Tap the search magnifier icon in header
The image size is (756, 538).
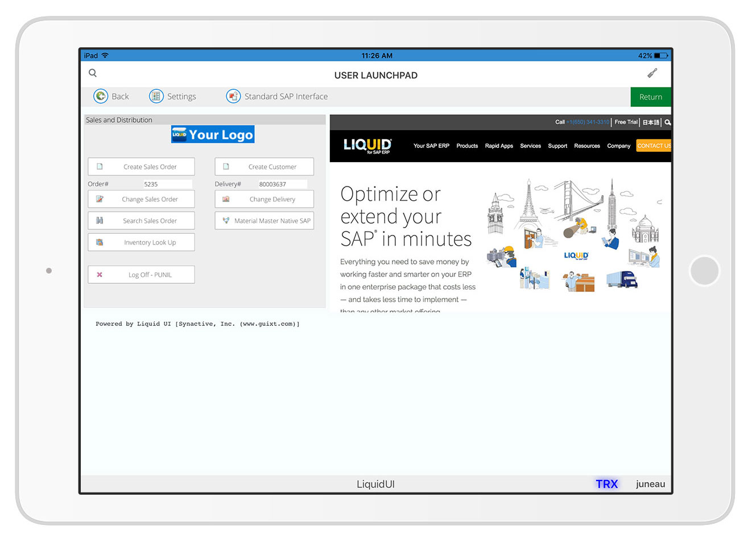[93, 73]
